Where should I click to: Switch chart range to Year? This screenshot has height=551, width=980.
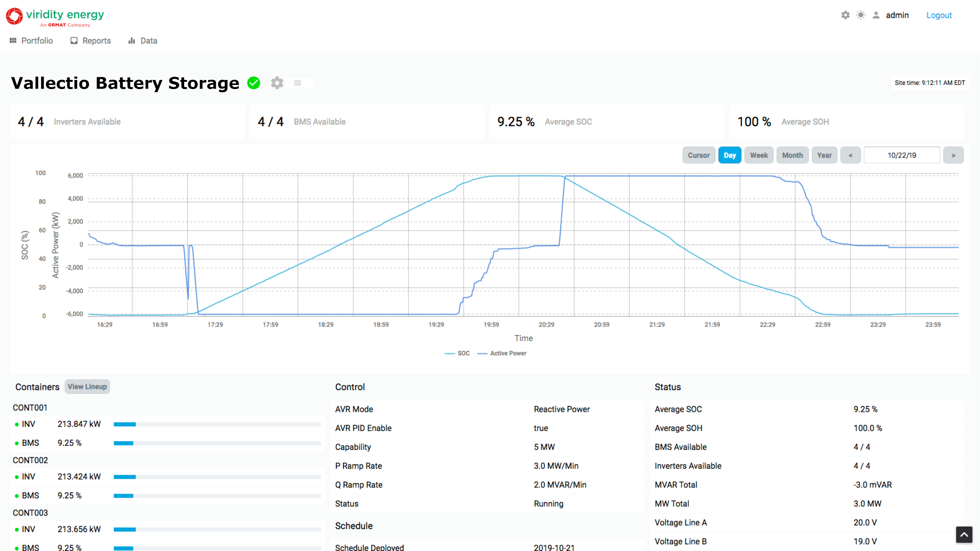pyautogui.click(x=824, y=155)
